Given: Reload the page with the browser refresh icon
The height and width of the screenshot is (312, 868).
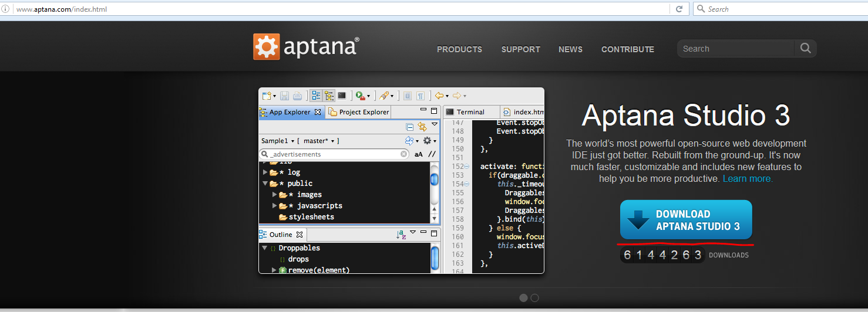Looking at the screenshot, I should 679,9.
